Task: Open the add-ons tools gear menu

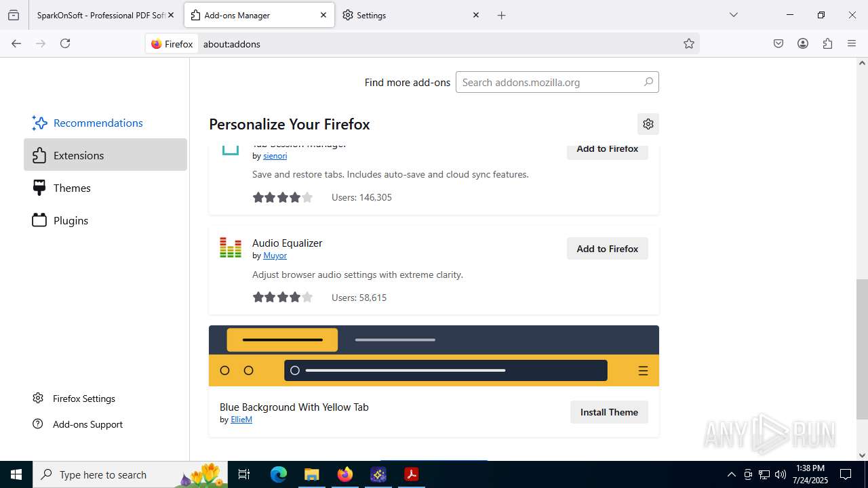Action: click(648, 124)
